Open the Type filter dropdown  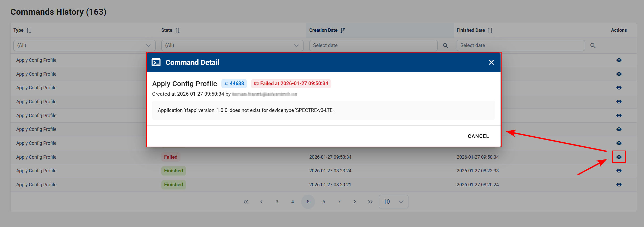click(x=84, y=45)
